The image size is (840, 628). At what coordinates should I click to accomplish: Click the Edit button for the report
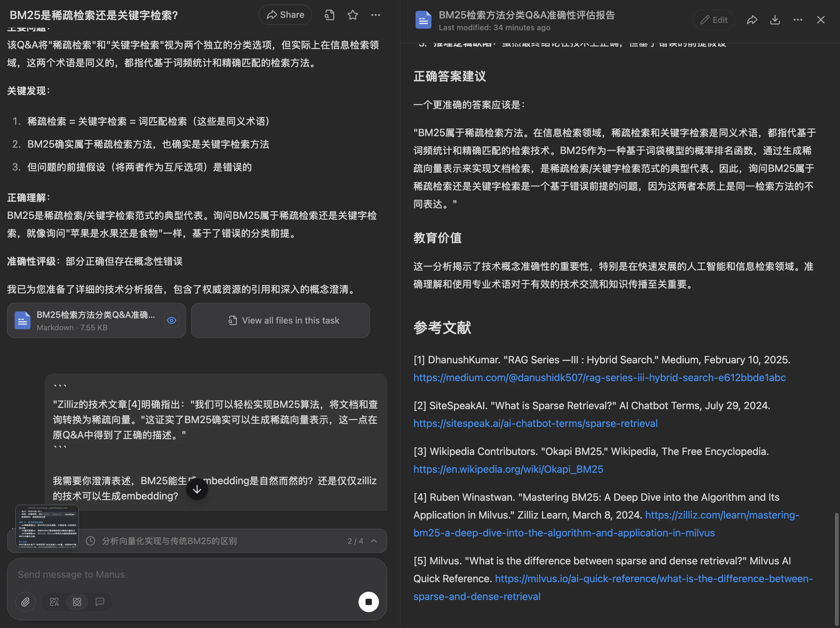[714, 19]
